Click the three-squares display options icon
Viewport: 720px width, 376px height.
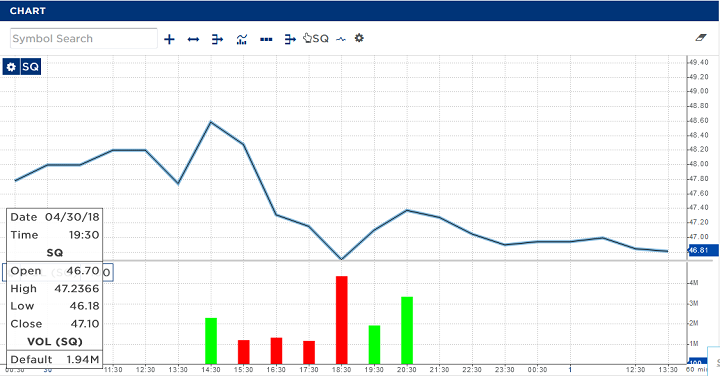tap(266, 39)
